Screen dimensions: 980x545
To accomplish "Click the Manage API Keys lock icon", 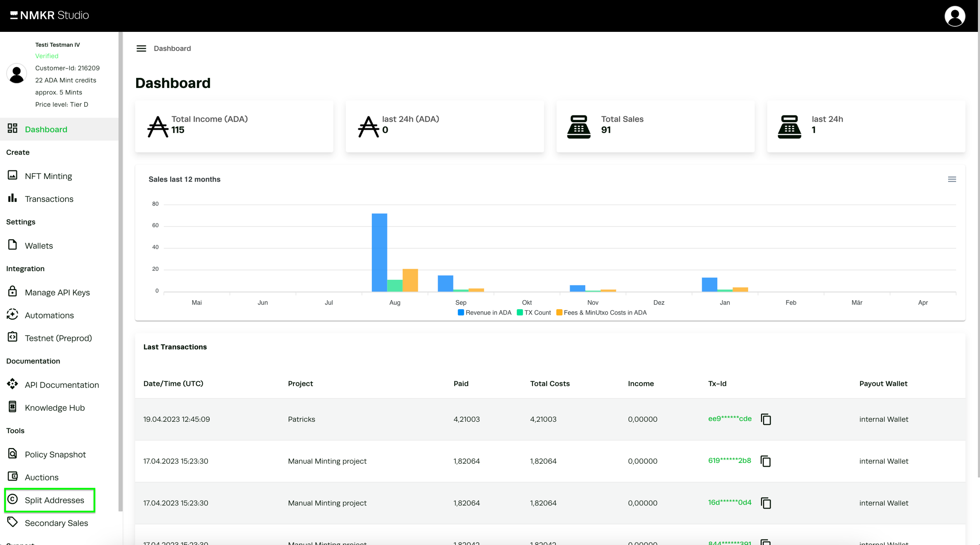I will [12, 292].
